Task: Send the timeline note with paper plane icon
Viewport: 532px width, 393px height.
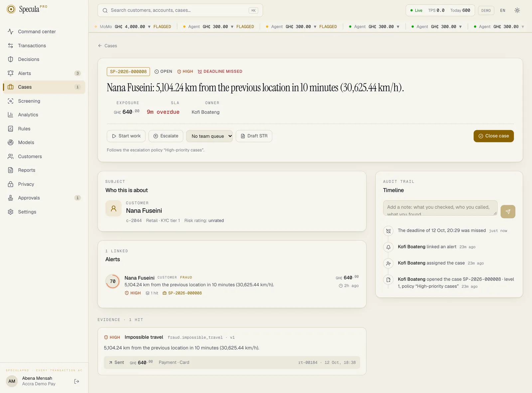Action: (x=508, y=211)
